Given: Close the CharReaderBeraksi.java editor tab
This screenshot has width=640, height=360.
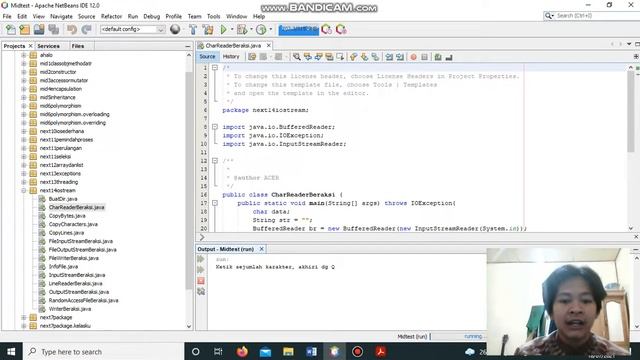Looking at the screenshot, I should pyautogui.click(x=269, y=45).
